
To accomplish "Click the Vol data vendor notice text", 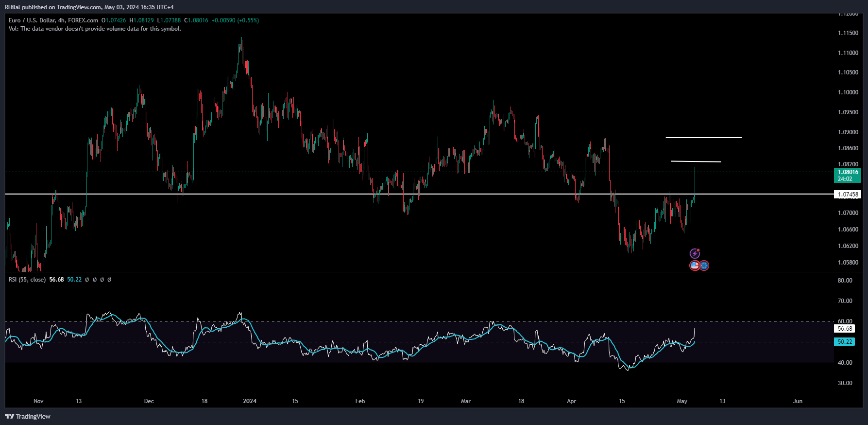I will click(95, 29).
